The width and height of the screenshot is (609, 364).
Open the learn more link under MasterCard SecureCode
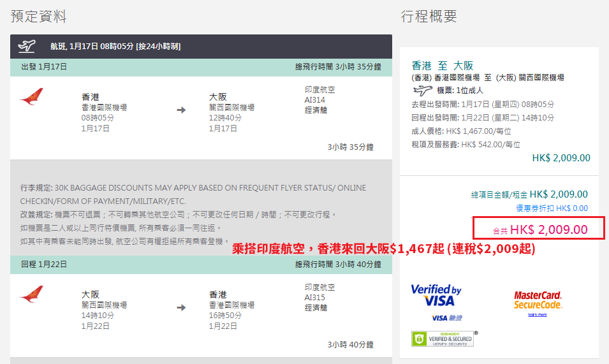pos(537,315)
